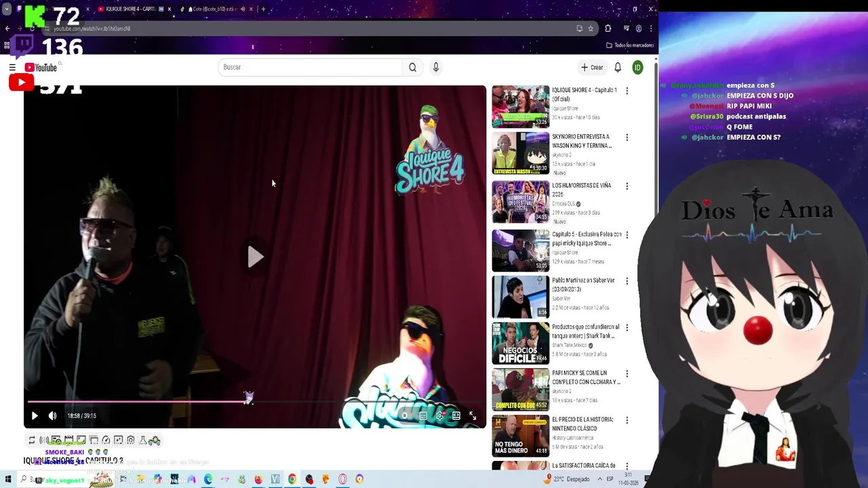Open options for Pablo Martinez video
This screenshot has height=488, width=868.
tap(627, 281)
